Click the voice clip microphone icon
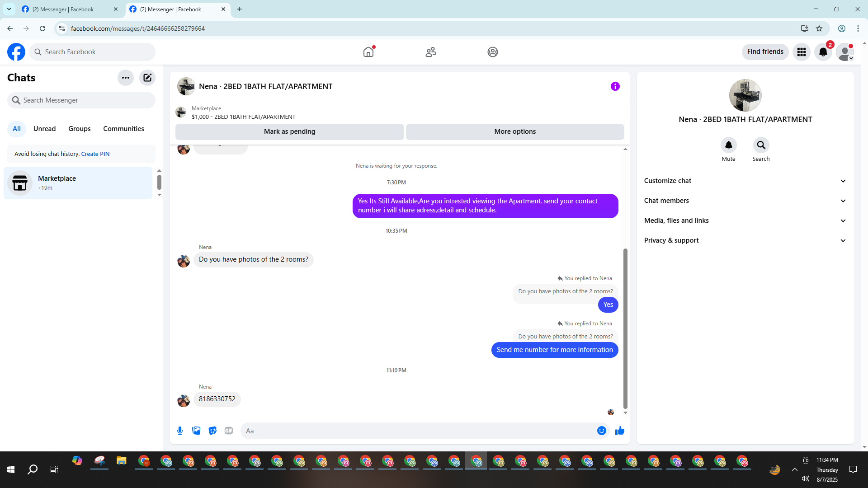This screenshot has height=488, width=868. tap(180, 431)
